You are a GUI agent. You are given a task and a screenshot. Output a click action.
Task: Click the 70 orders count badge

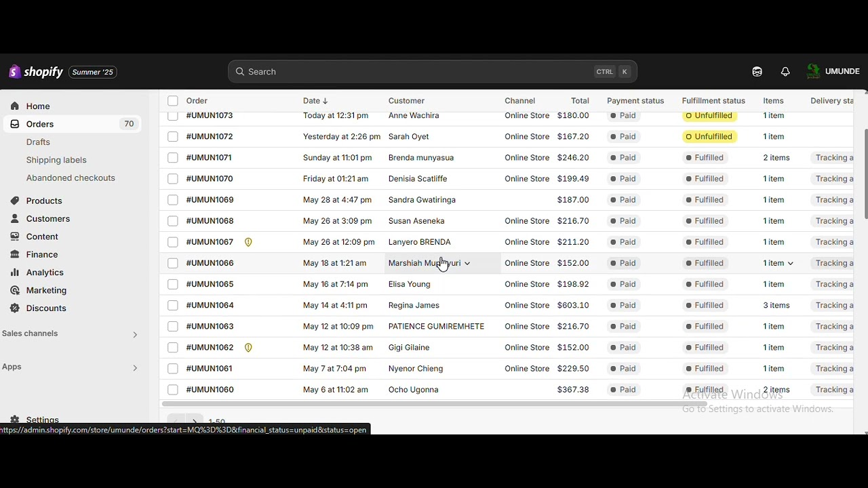pyautogui.click(x=129, y=124)
